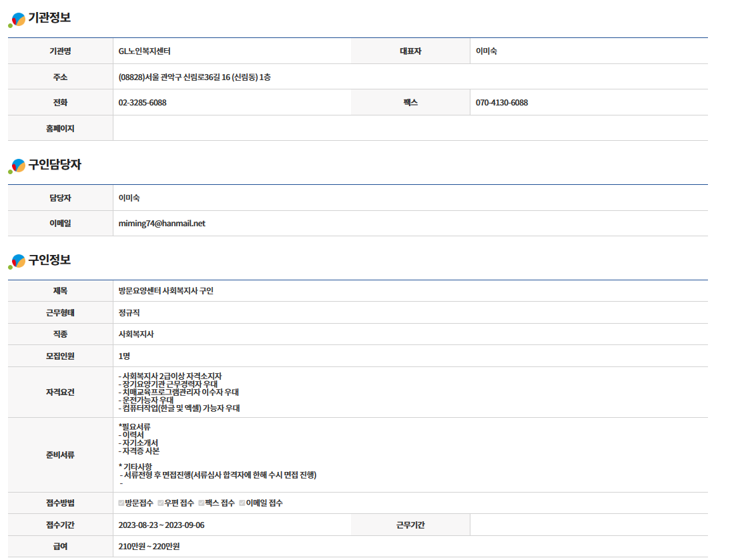Toggle the 이메일 접수 checkbox

pos(242,503)
